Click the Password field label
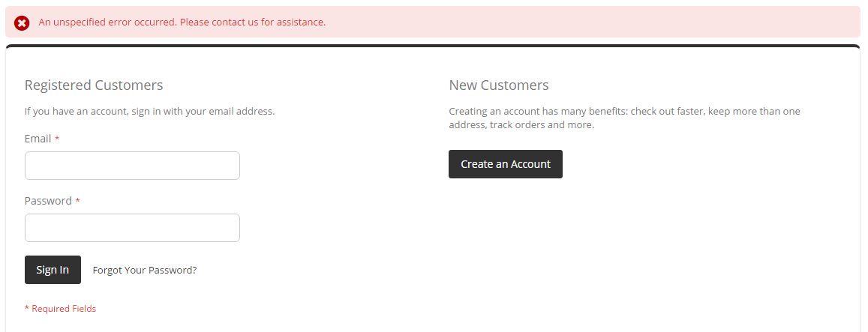Screen dimensions: 868x332 (x=48, y=201)
